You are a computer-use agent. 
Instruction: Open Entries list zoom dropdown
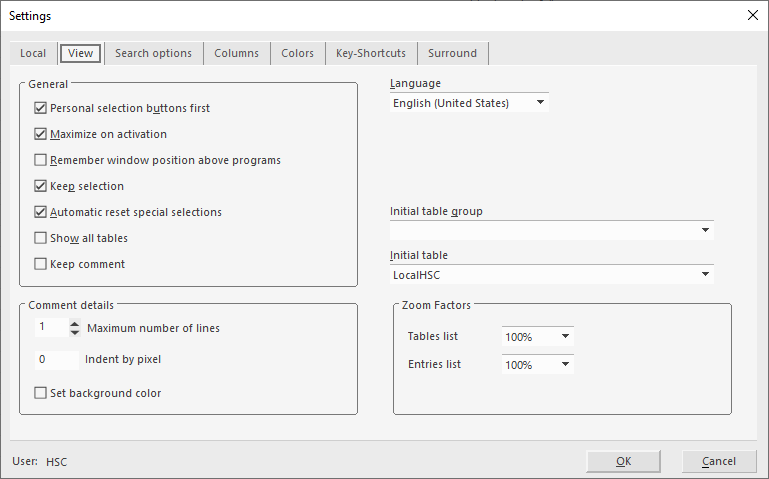[565, 365]
